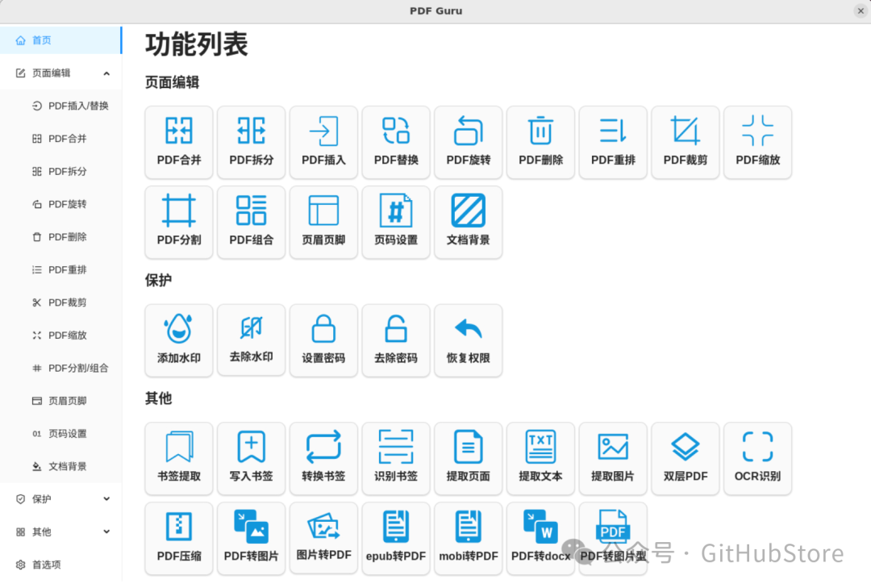This screenshot has width=871, height=588.
Task: Launch the OCR识别 tile
Action: [x=757, y=458]
